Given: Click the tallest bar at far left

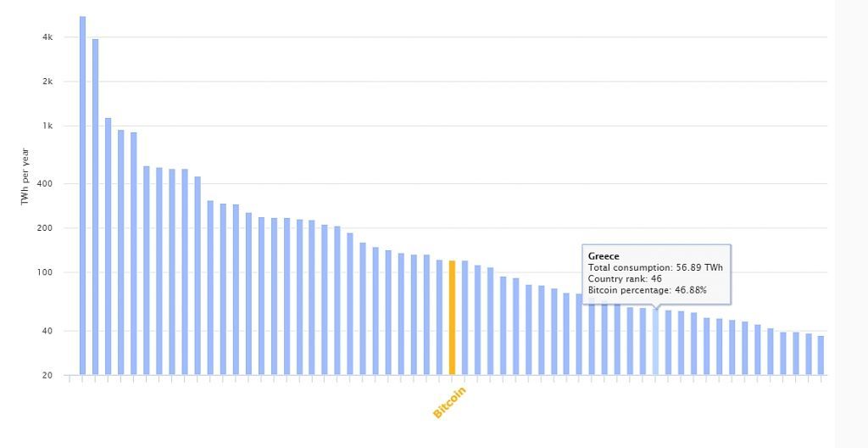Looking at the screenshot, I should [82, 195].
